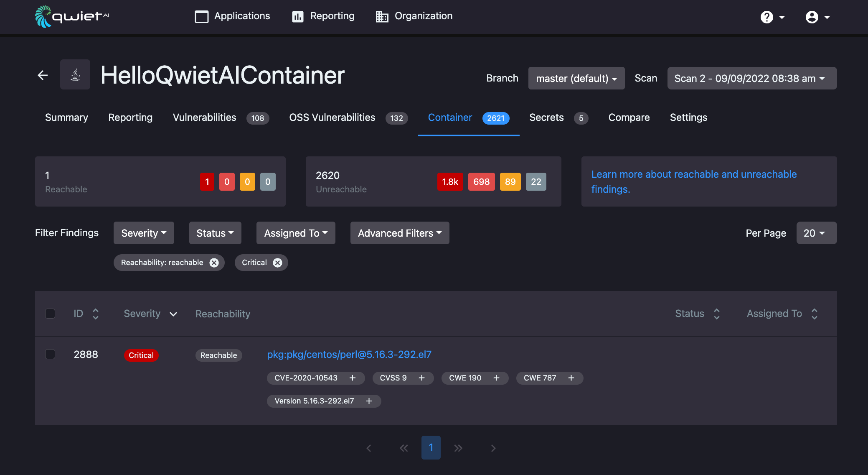Jump to first page double chevron
The width and height of the screenshot is (868, 475).
[404, 448]
